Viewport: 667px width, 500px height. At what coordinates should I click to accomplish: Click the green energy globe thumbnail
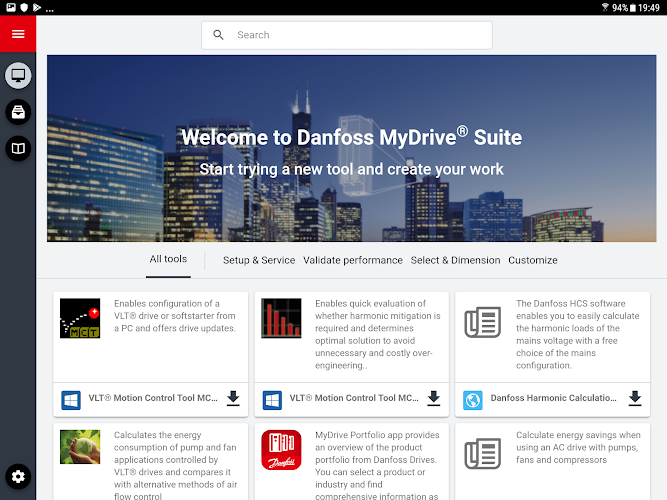tap(80, 447)
